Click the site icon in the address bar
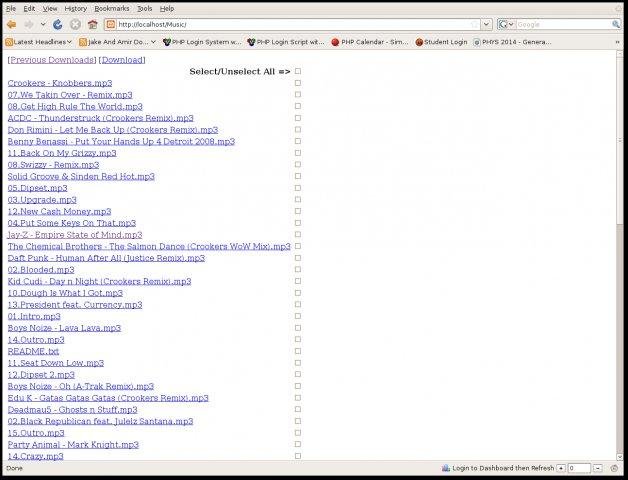Screen dimensions: 628x480 tap(111, 24)
